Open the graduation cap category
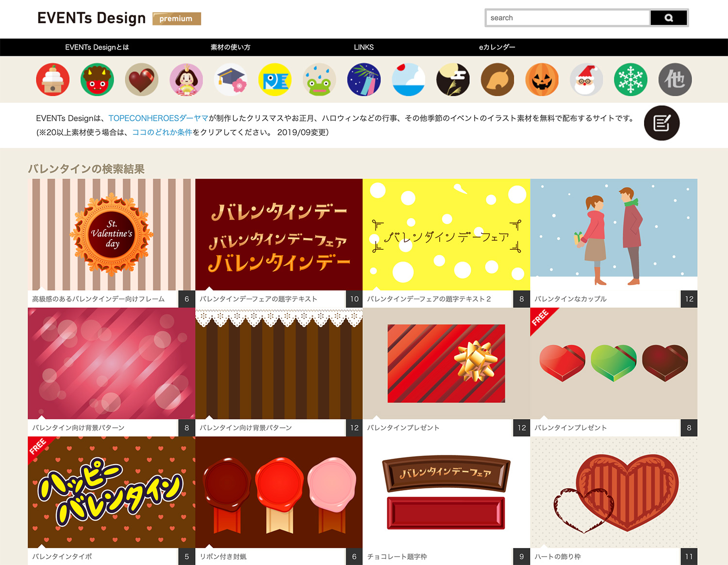The height and width of the screenshot is (565, 728). tap(230, 80)
